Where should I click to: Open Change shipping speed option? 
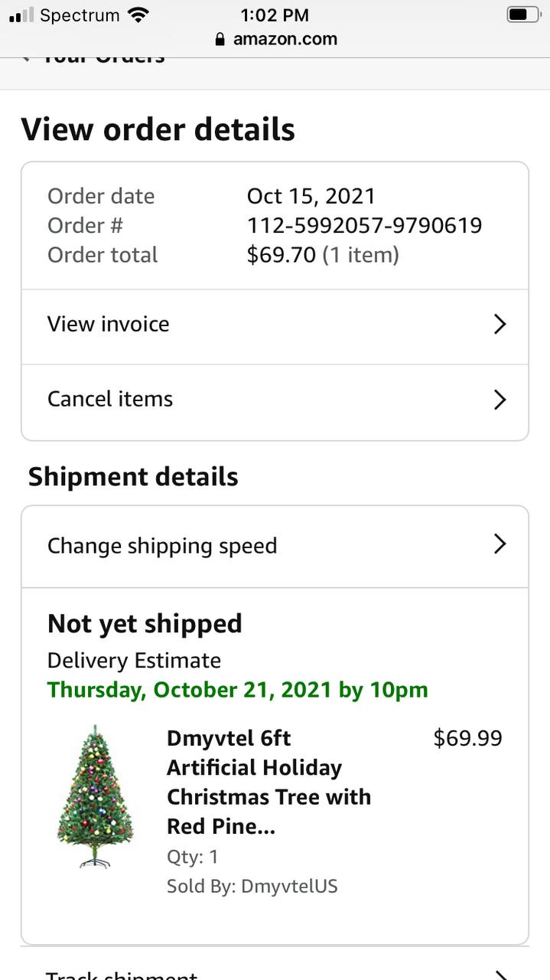[x=162, y=546]
